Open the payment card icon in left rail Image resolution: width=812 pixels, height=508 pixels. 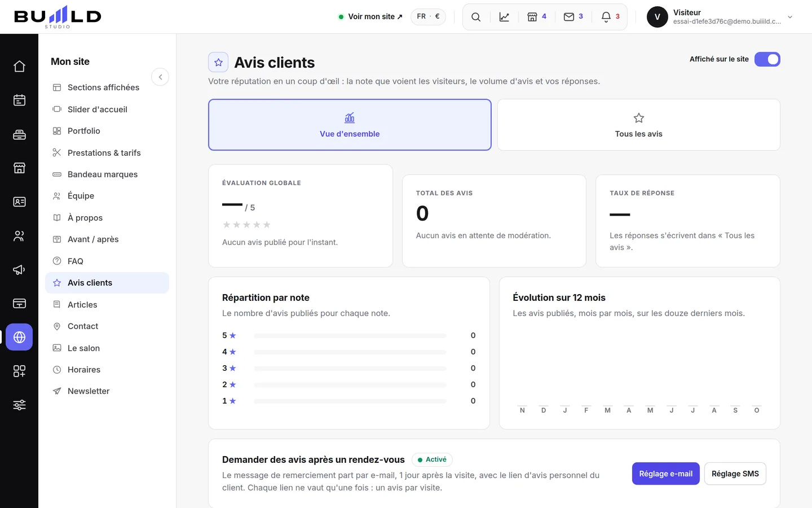click(x=19, y=304)
